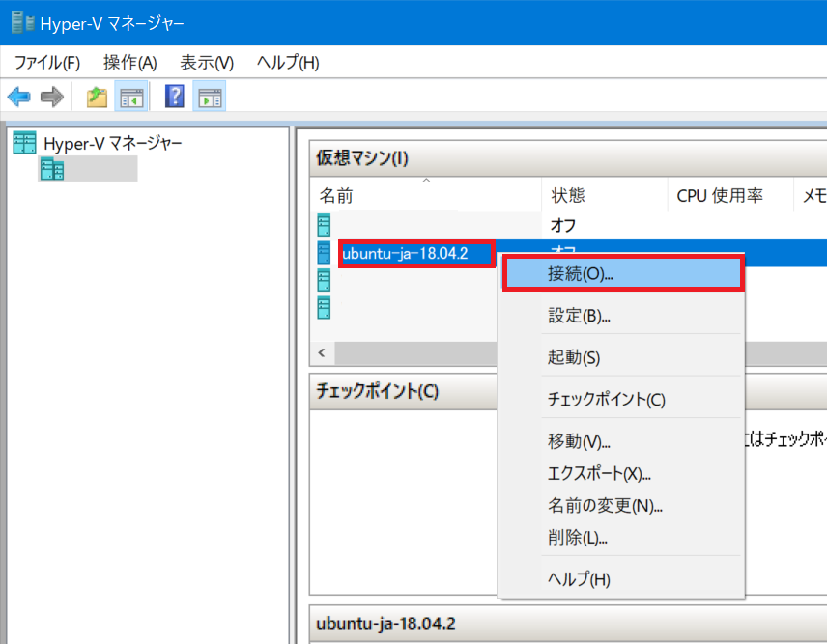
Task: Select 名前の変更(N)... to rename the VM
Action: tap(623, 505)
